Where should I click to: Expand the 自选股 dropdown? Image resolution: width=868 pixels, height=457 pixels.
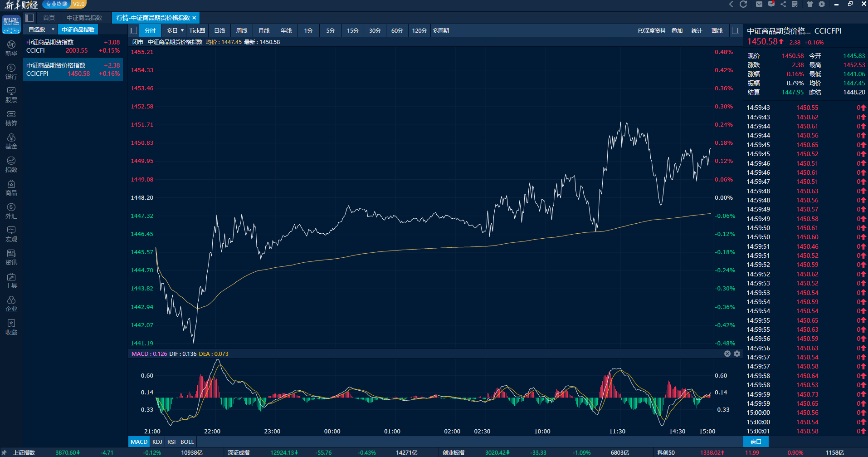pos(53,29)
